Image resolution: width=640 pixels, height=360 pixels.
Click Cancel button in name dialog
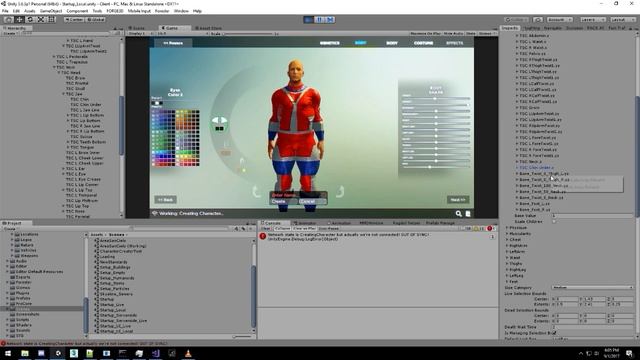312,201
